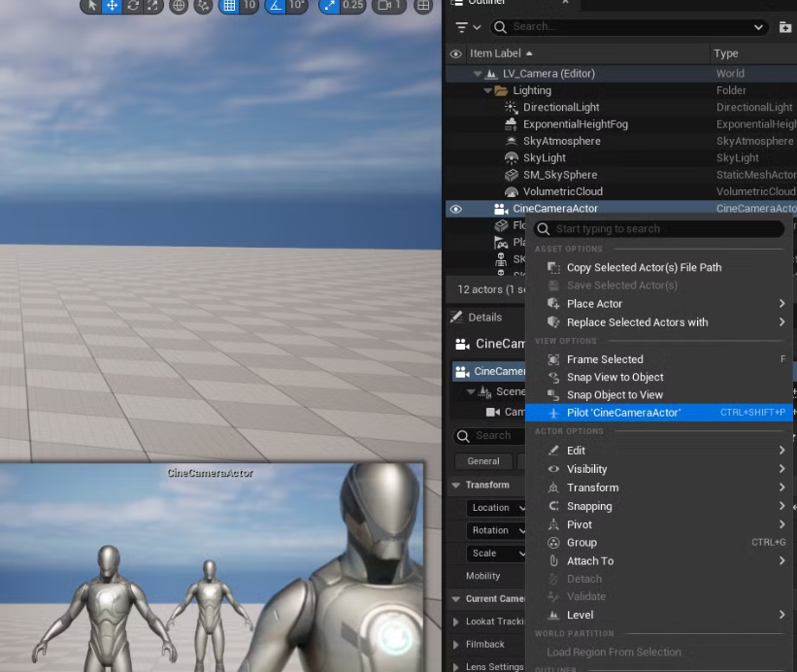Toggle scale snapping
This screenshot has width=797, height=672.
(329, 5)
